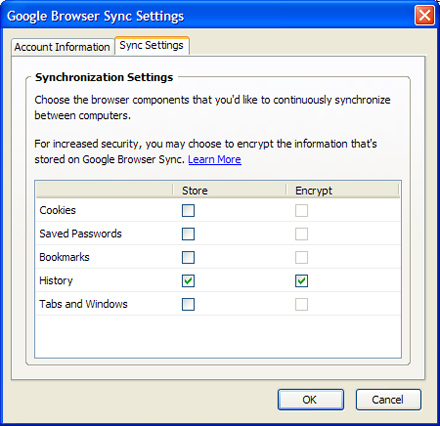Select the Bookmarks row label
Image resolution: width=440 pixels, height=426 pixels.
click(x=64, y=257)
